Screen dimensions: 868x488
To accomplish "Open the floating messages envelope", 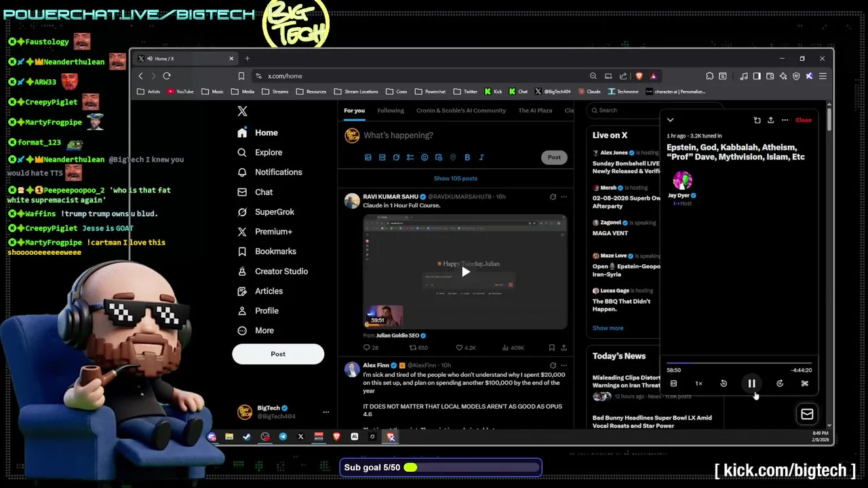I will 807,414.
